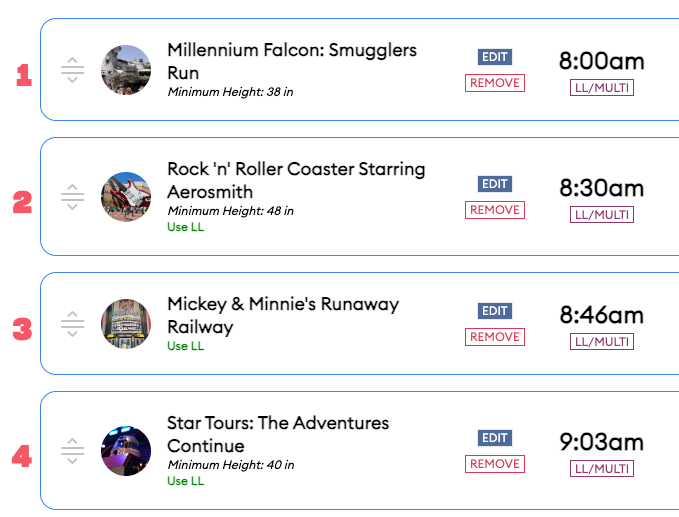Remove Star Tours from the plan
The width and height of the screenshot is (679, 517).
click(x=494, y=464)
